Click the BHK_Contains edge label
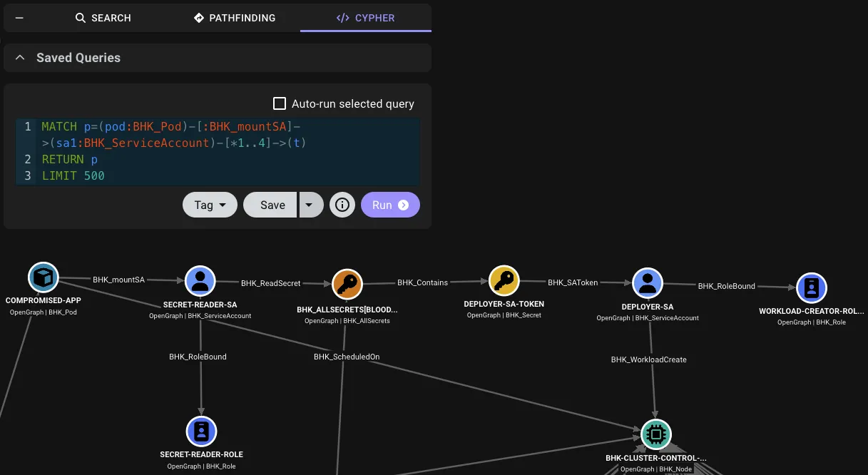 tap(423, 282)
